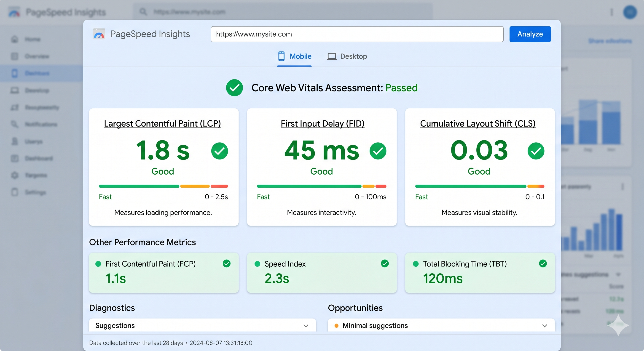Click the green checkmark next to 0.03
The width and height of the screenshot is (644, 351).
(536, 151)
